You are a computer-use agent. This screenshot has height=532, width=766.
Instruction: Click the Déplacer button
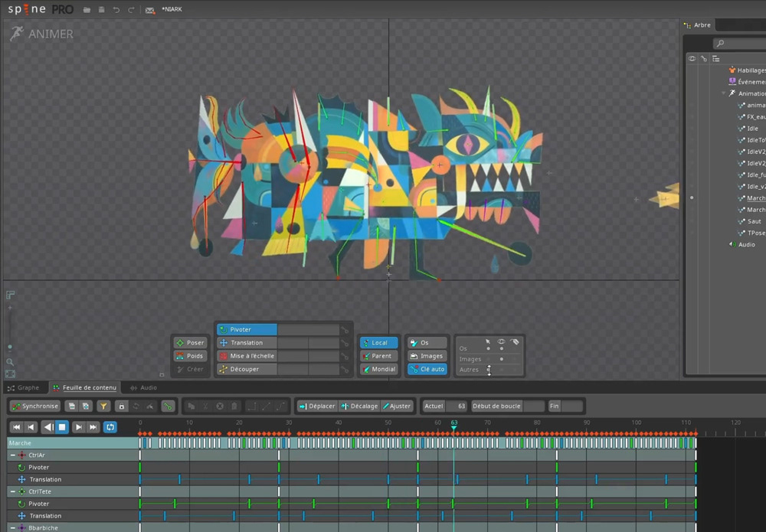click(316, 406)
